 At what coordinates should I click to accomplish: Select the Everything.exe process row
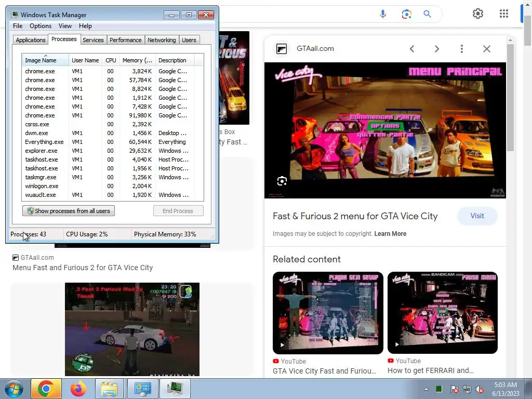coord(113,142)
